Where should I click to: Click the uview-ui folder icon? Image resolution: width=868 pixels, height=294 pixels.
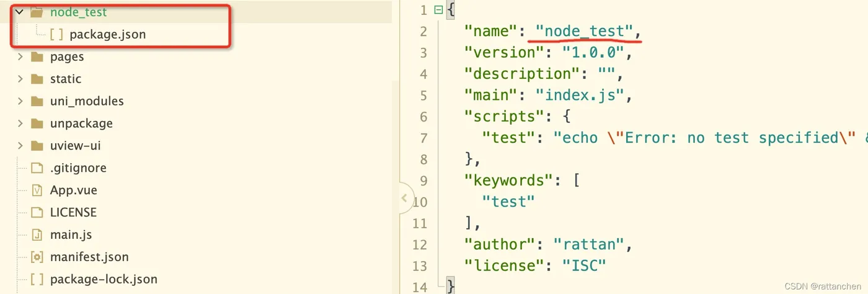(37, 146)
